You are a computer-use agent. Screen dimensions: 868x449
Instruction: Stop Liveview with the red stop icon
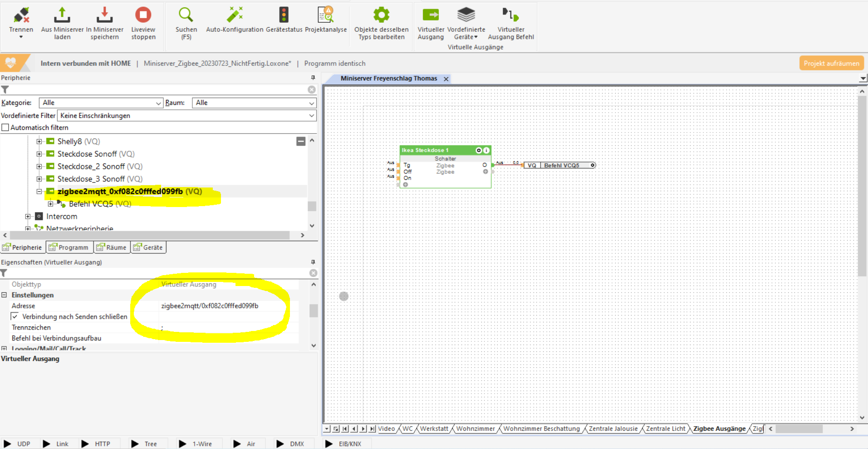click(143, 15)
